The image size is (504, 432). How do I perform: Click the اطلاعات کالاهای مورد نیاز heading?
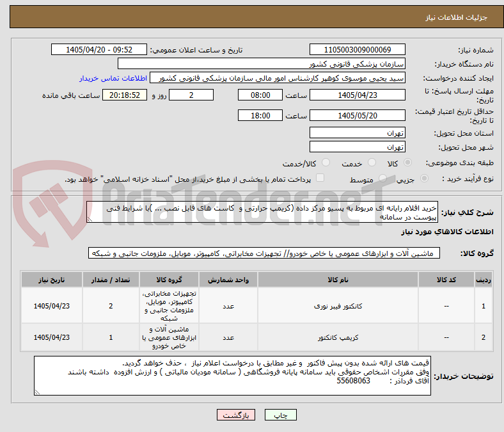[447, 232]
